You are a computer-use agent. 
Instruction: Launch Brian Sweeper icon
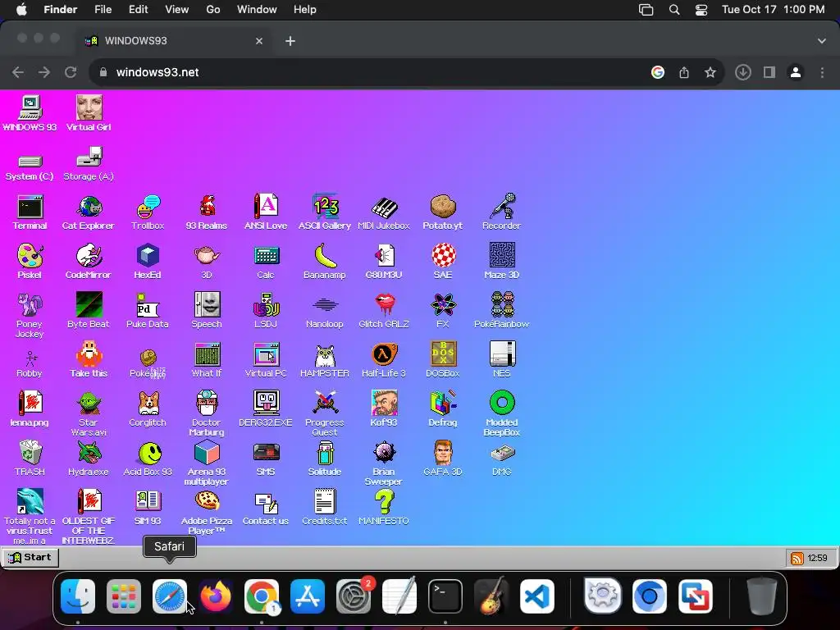pyautogui.click(x=384, y=464)
